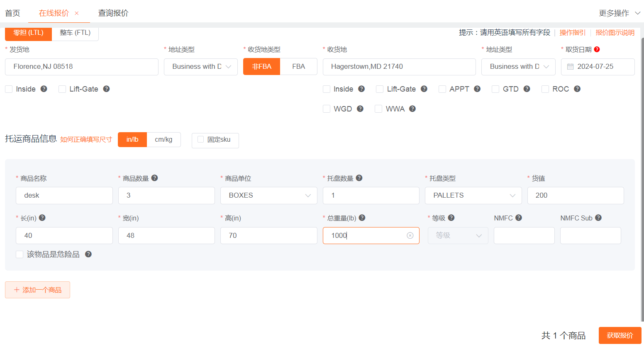Click help icon next to destination APPT
The width and height of the screenshot is (644, 346).
[477, 89]
